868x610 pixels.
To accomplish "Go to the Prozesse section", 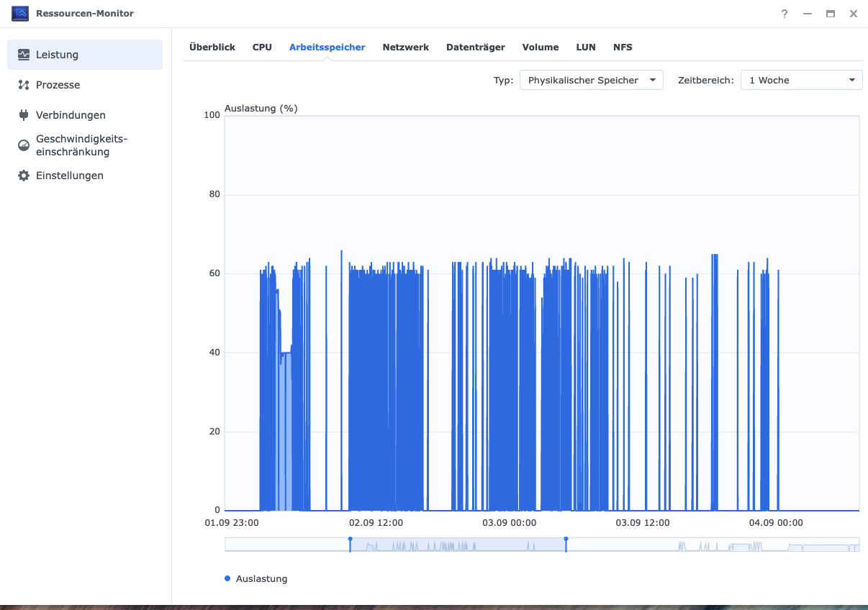I will 85,85.
